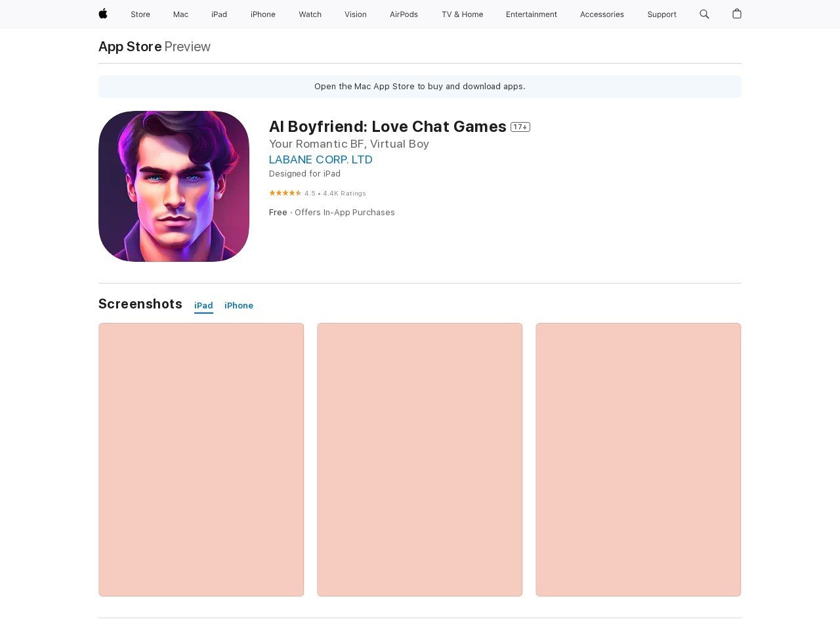Open the Support menu item
The image size is (840, 630).
click(x=661, y=14)
